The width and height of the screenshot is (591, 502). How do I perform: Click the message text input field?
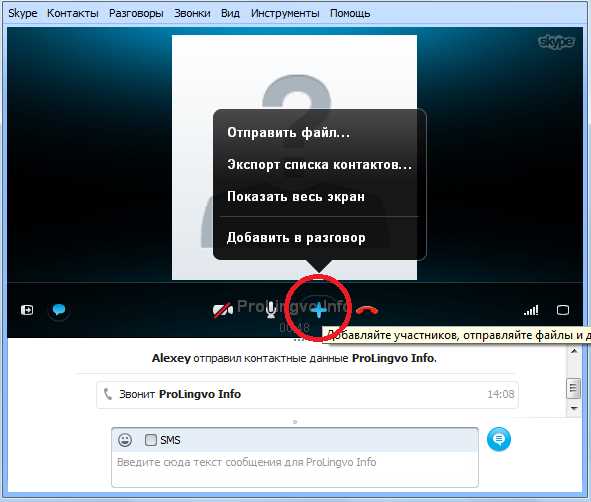295,470
